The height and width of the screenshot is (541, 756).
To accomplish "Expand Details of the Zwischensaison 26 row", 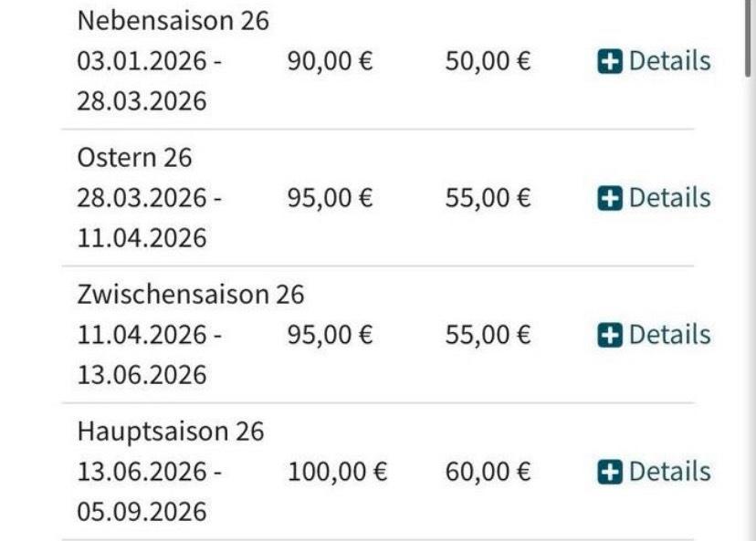I will (669, 335).
